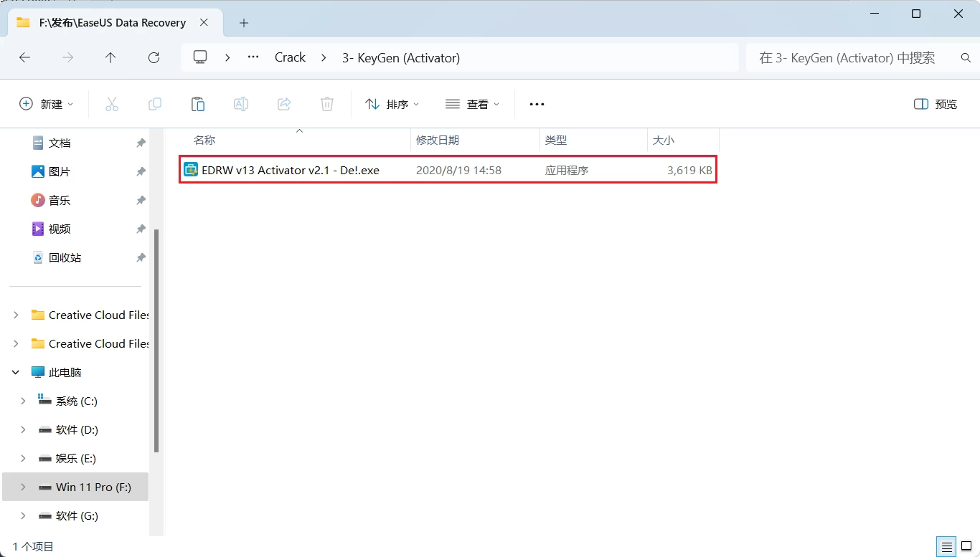The image size is (980, 557).
Task: Toggle the 预览 preview pane
Action: 936,104
